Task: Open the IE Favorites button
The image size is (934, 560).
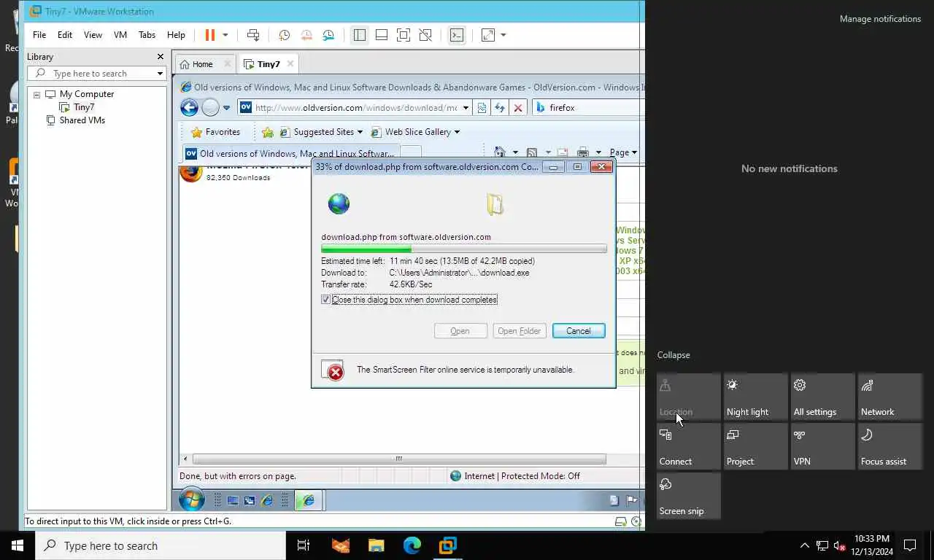Action: 215,132
